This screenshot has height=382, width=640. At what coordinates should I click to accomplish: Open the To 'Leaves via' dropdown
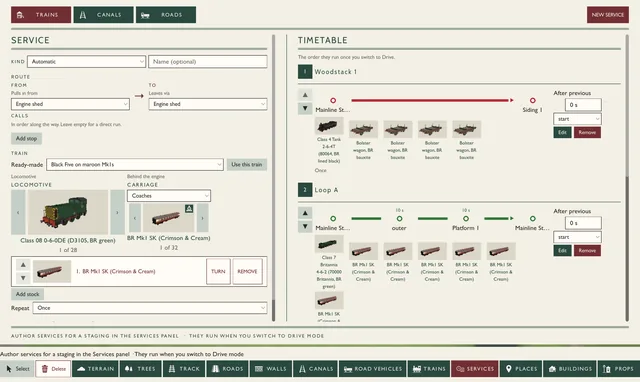tap(208, 104)
